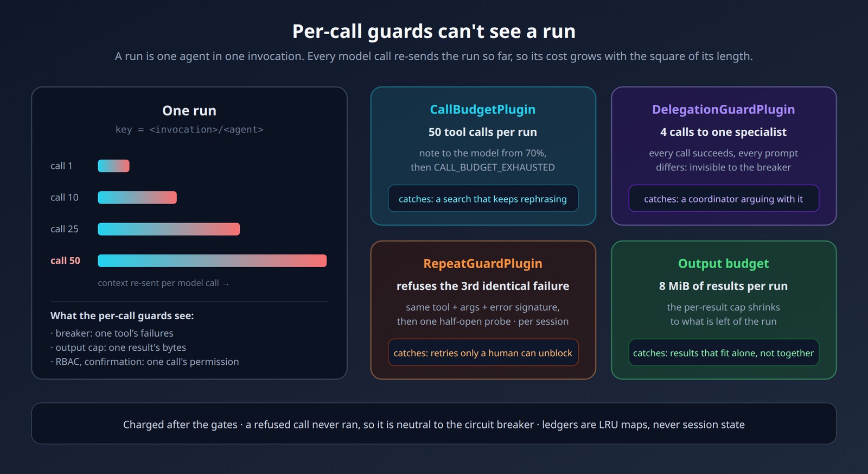Click the highlighted "call 50" label

[65, 261]
